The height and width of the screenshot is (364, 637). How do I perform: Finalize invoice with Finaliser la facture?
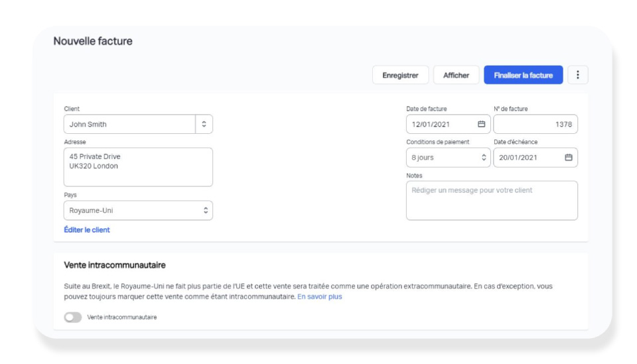[524, 75]
